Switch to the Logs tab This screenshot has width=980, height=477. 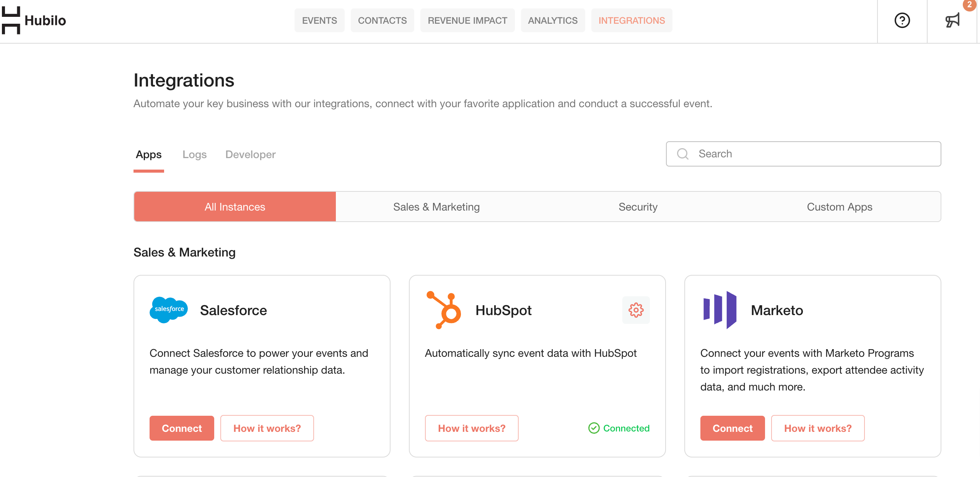tap(194, 154)
